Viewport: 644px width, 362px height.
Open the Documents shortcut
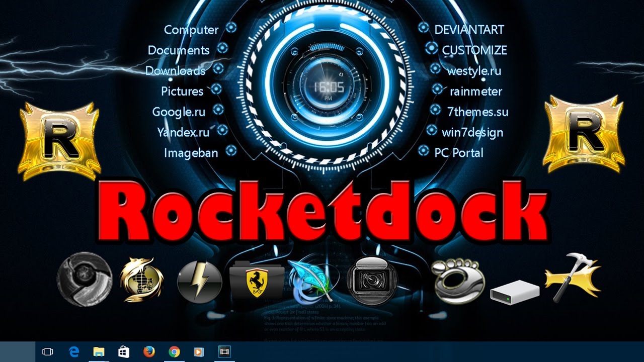[x=179, y=50]
